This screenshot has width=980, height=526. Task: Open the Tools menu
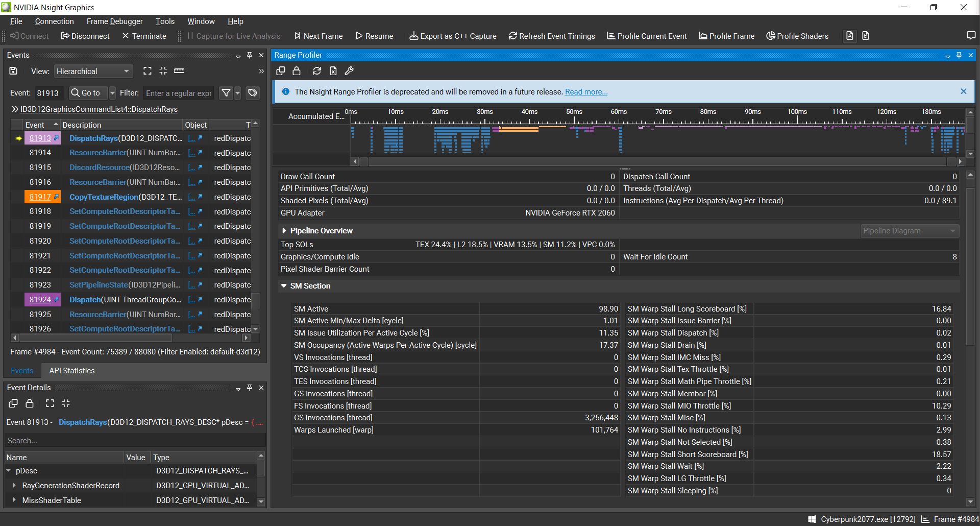[x=165, y=21]
